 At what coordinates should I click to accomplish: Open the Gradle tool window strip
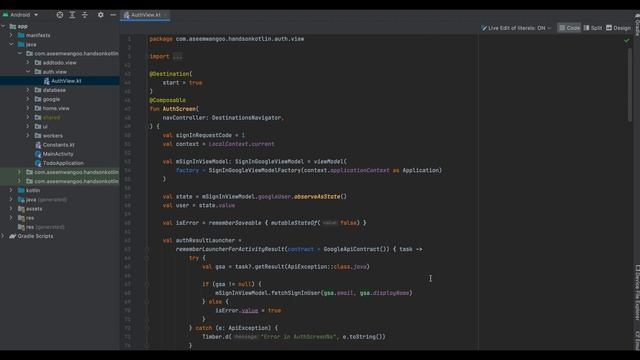pyautogui.click(x=637, y=24)
